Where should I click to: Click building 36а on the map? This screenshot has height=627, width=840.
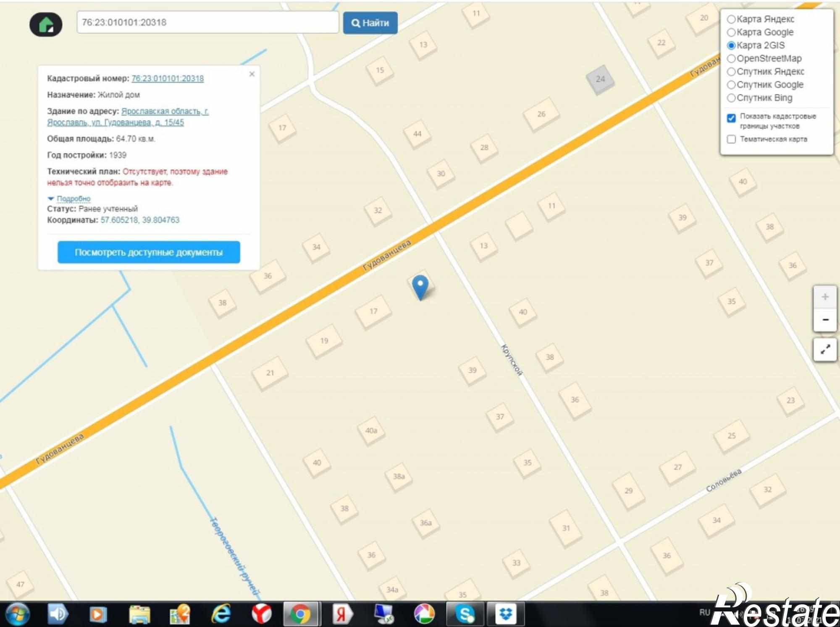(425, 523)
